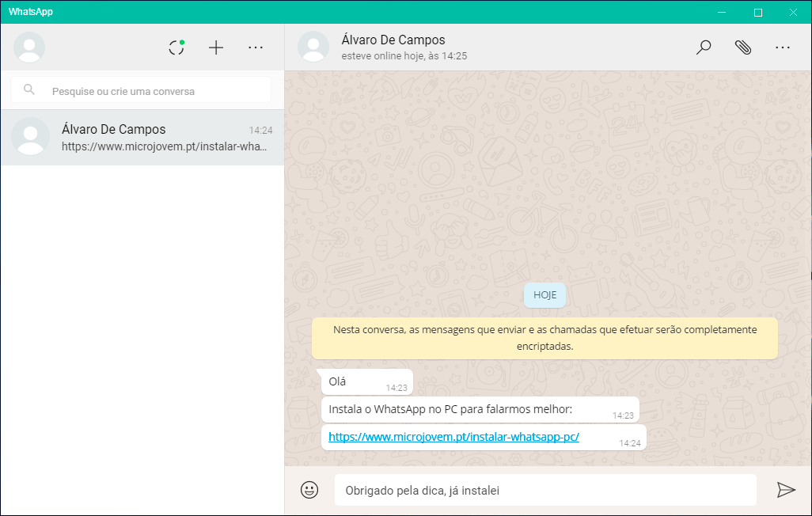Select the 'Olá' message bubble
Image resolution: width=812 pixels, height=516 pixels.
[x=367, y=382]
